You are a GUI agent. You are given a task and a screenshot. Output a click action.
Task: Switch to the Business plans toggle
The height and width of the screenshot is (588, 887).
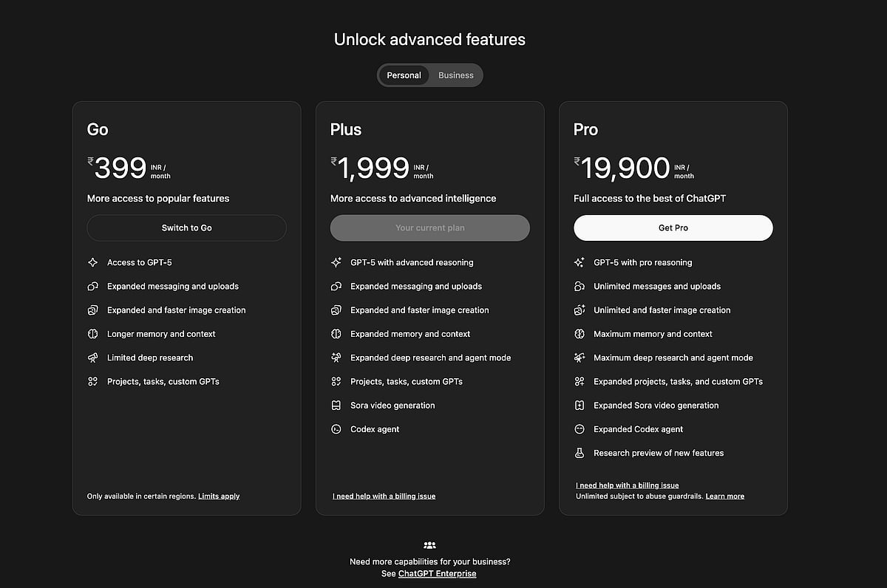(x=455, y=75)
